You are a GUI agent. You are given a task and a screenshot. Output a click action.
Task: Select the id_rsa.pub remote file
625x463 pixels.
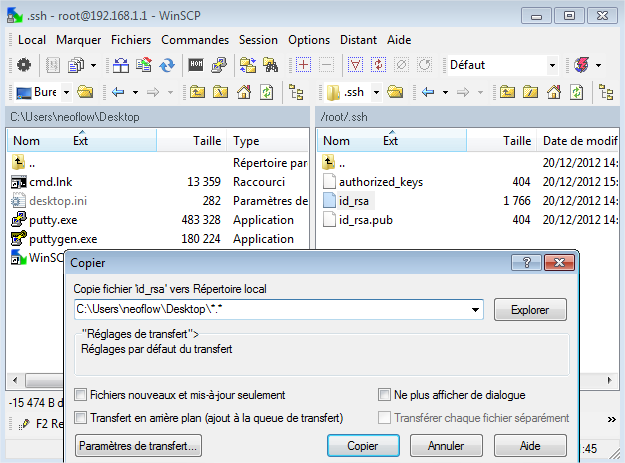point(366,220)
